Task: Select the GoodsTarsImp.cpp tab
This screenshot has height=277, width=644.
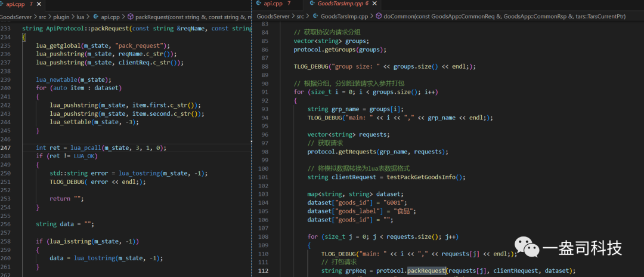Action: [340, 4]
